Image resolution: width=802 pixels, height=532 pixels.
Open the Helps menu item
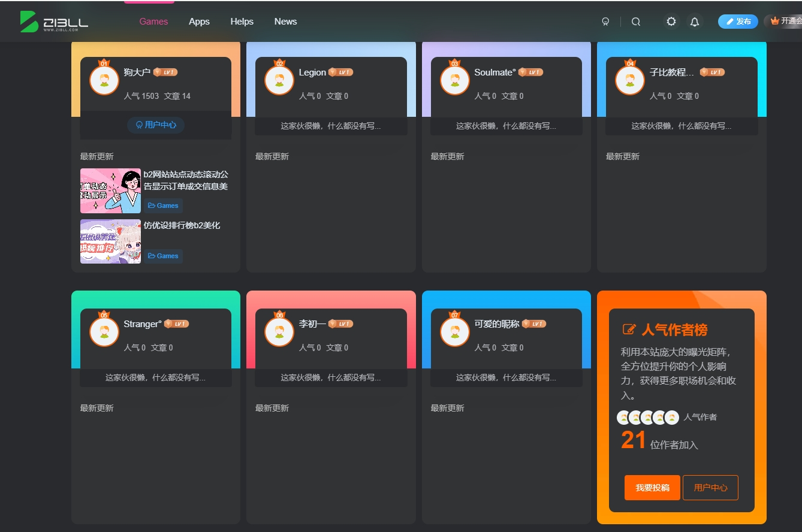click(x=242, y=22)
